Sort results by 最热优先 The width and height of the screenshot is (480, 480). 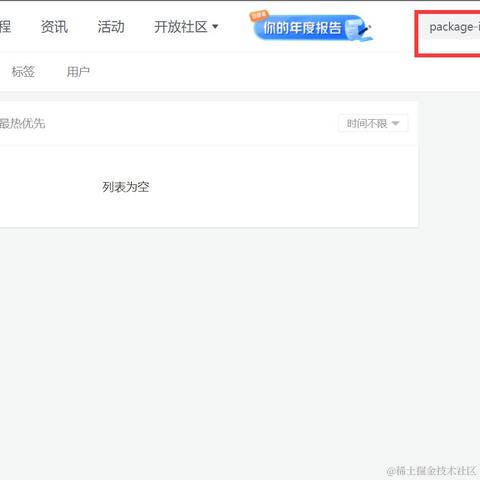point(22,124)
